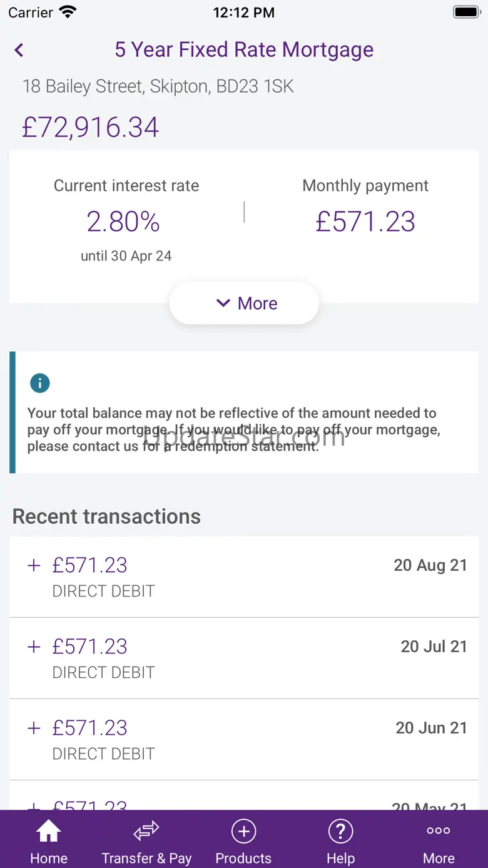Tap the info icon in notice
This screenshot has height=868, width=488.
point(40,383)
